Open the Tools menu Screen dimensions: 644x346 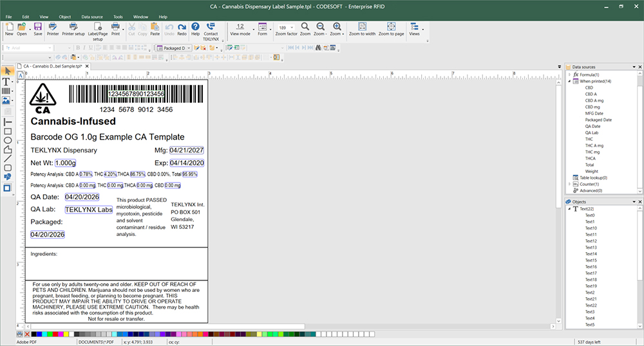(x=118, y=17)
